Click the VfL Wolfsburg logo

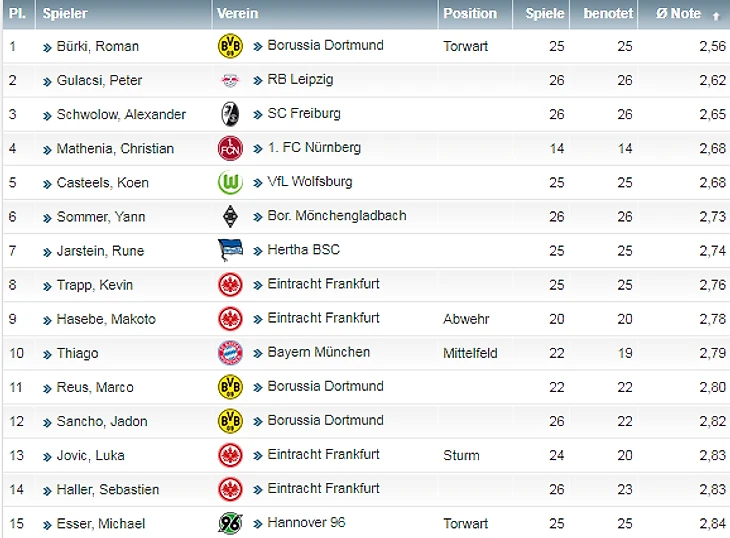pos(230,182)
